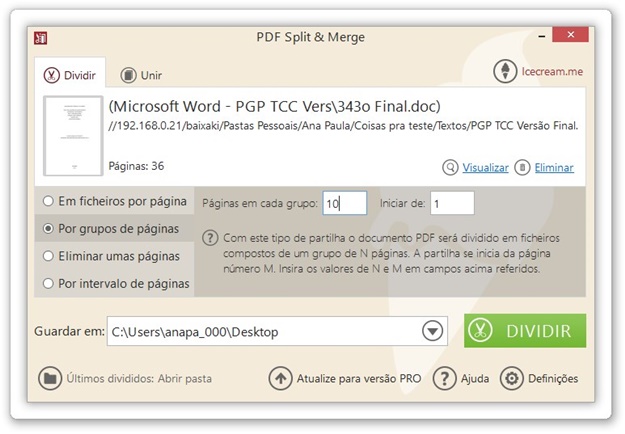Click the trash icon beside Eliminar

click(x=523, y=167)
